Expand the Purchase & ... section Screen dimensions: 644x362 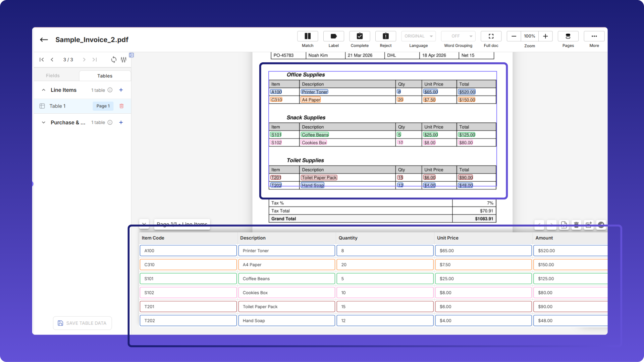tap(44, 122)
